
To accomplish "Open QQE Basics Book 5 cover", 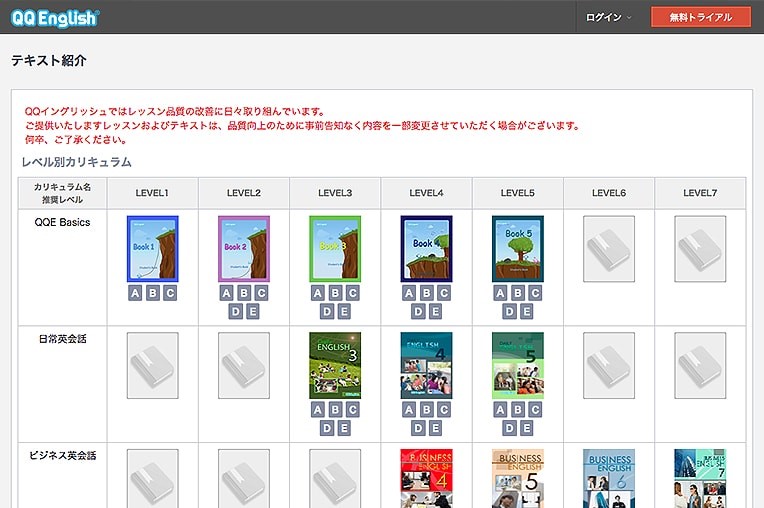I will point(517,249).
